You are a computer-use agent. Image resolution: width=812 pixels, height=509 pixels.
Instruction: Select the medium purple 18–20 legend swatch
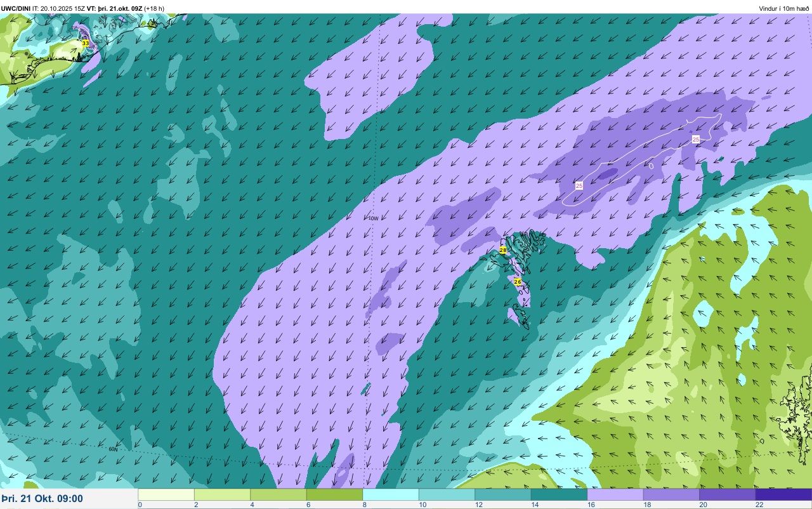point(671,494)
